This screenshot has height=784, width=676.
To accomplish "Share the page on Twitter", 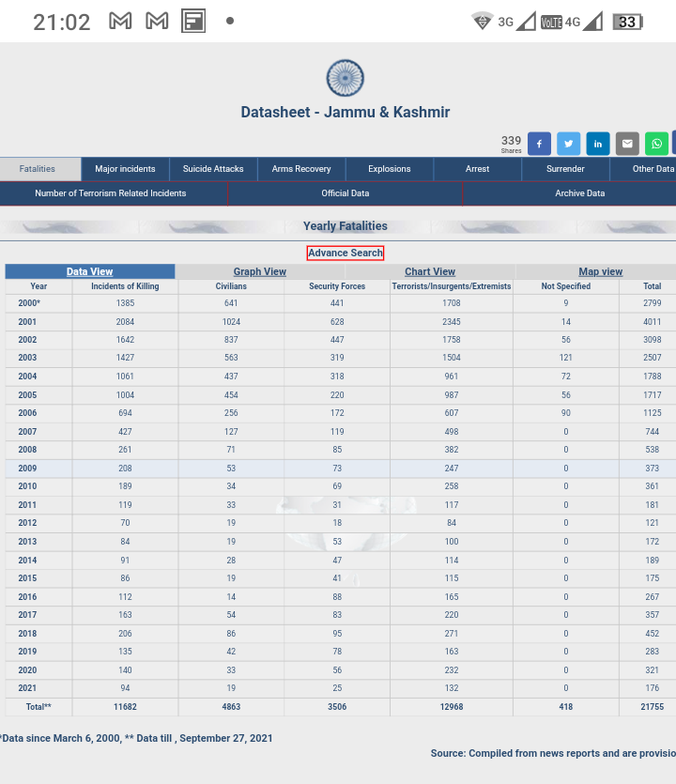I will coord(569,144).
